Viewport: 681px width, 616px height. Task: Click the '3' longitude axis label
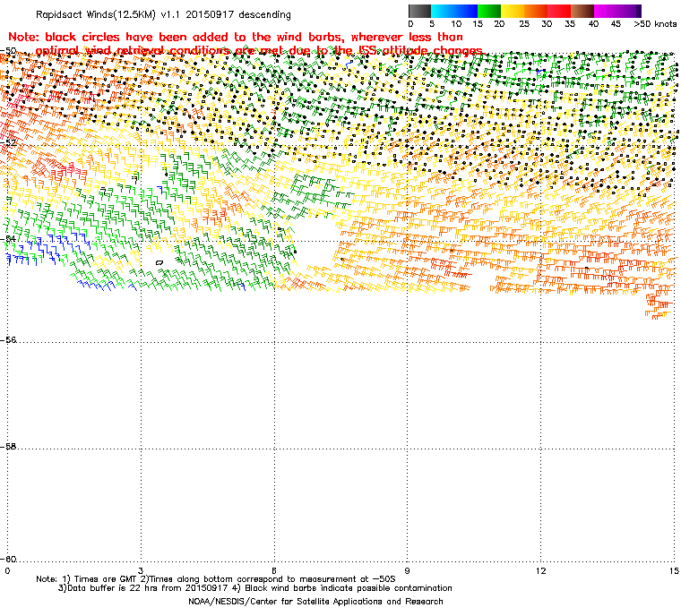coord(141,570)
